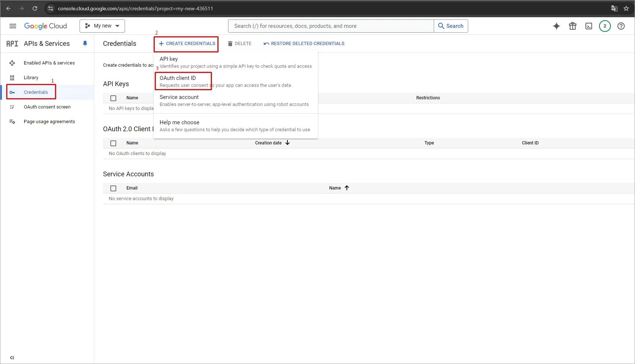
Task: View notifications showing count of 2
Action: [605, 26]
